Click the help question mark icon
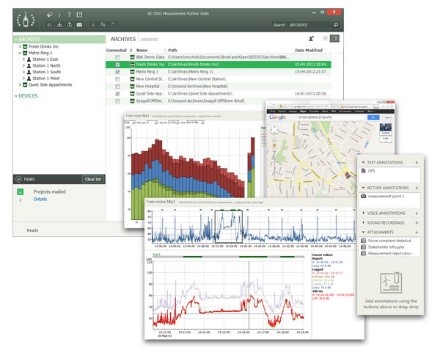This screenshot has height=361, width=440. pyautogui.click(x=69, y=15)
